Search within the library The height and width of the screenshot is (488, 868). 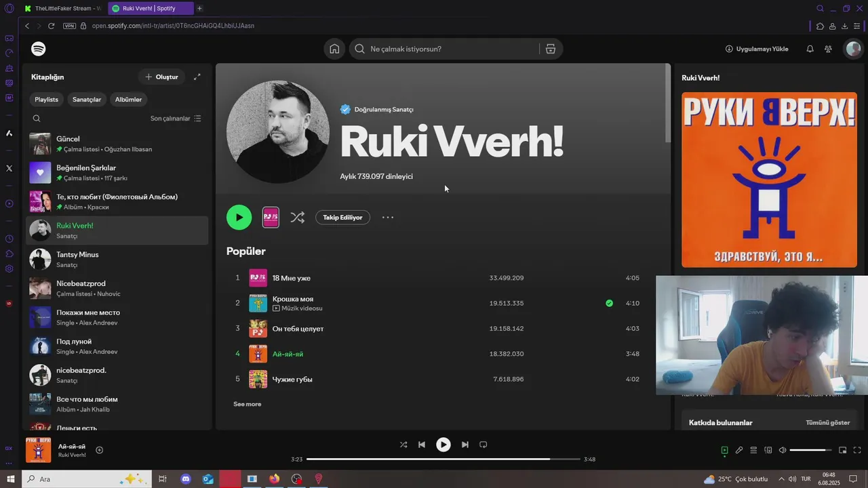coord(37,118)
